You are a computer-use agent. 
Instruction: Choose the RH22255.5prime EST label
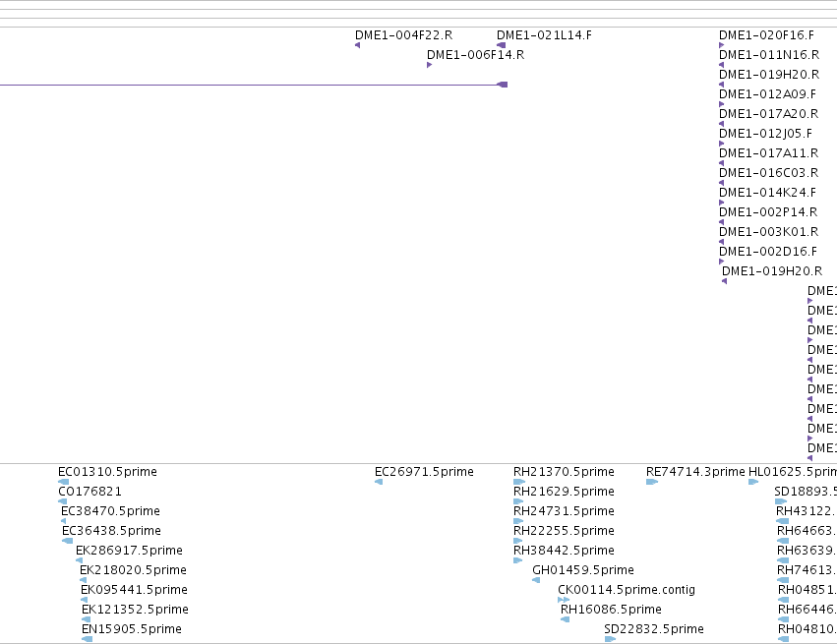coord(564,531)
